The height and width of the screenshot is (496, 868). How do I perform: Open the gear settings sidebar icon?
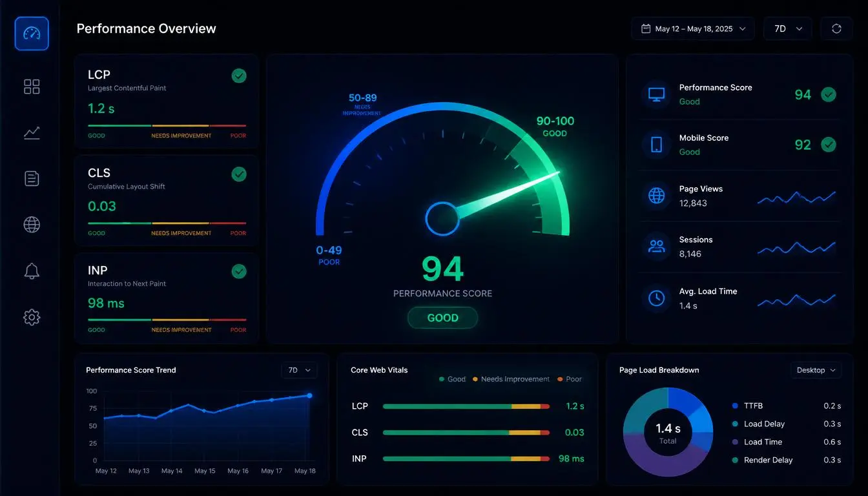click(32, 317)
